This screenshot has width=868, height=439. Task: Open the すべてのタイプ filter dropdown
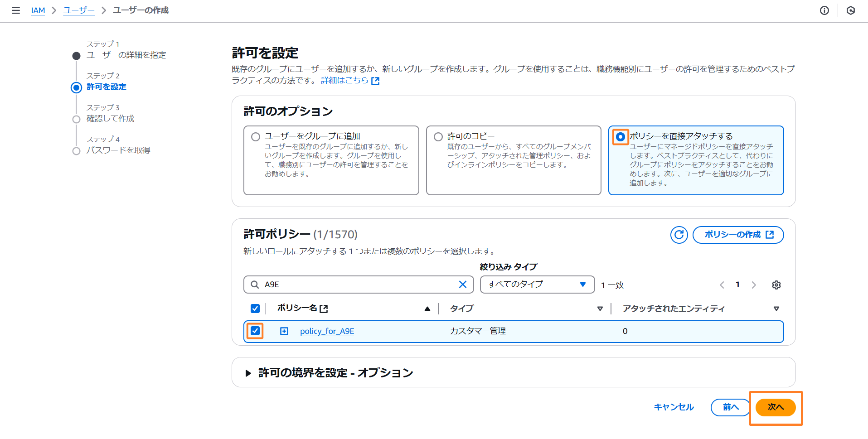[537, 285]
